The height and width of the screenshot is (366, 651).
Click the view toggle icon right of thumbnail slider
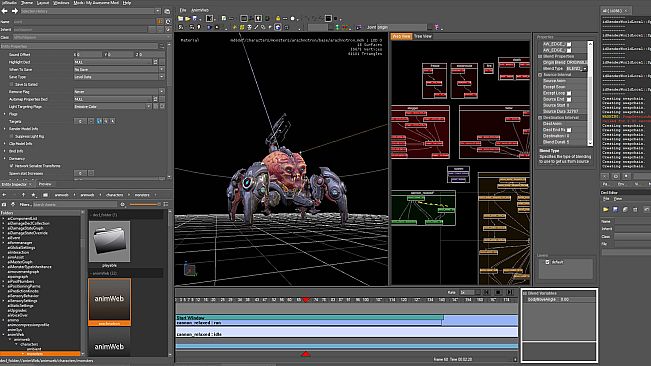[x=166, y=204]
